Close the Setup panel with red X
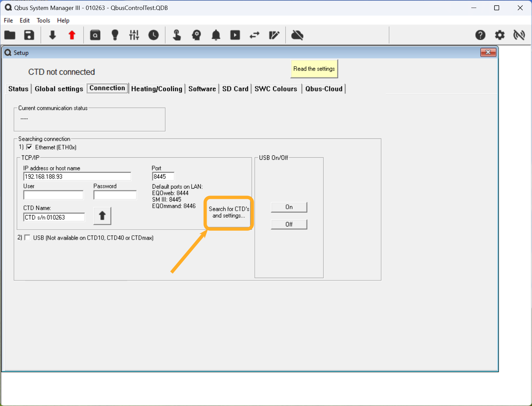 click(488, 52)
